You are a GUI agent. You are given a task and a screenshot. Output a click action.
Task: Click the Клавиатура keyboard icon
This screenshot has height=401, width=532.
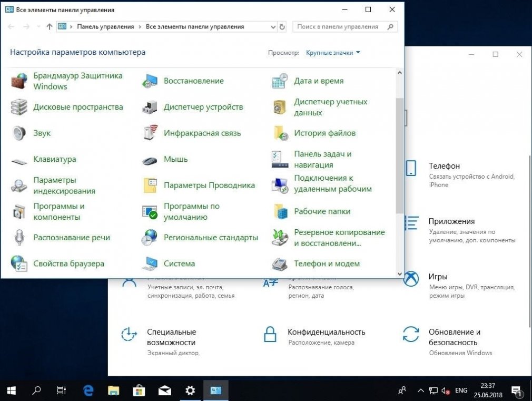click(19, 162)
